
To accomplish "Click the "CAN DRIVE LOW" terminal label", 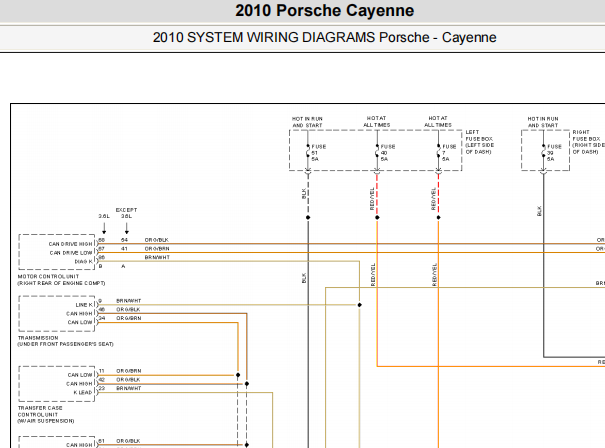I will click(x=71, y=253).
